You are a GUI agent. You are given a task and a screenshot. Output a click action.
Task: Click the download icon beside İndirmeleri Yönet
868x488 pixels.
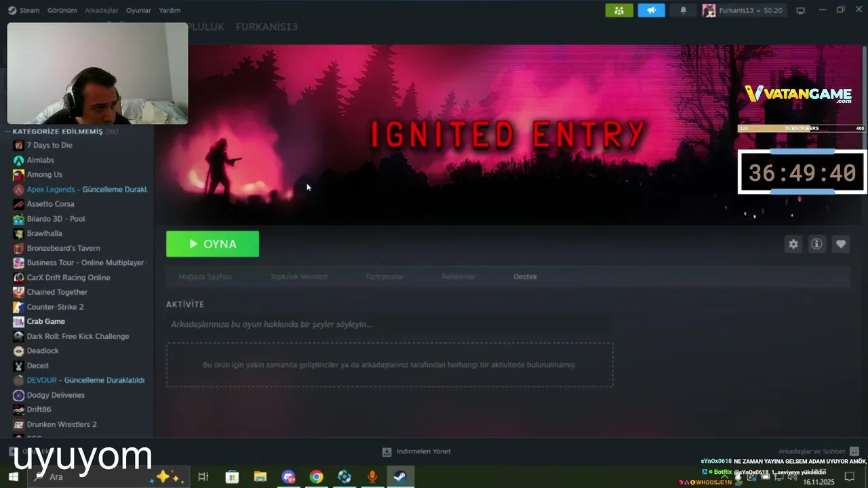(x=387, y=451)
